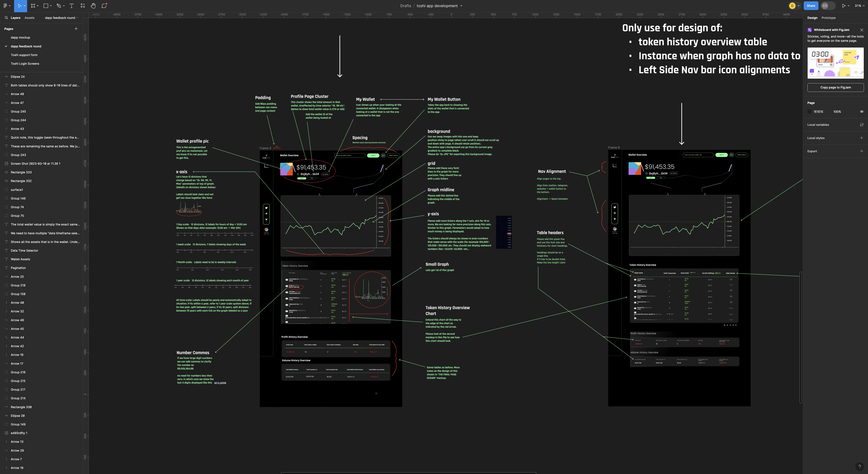The image size is (868, 474).
Task: Select the Rectangle shape tool
Action: 46,6
